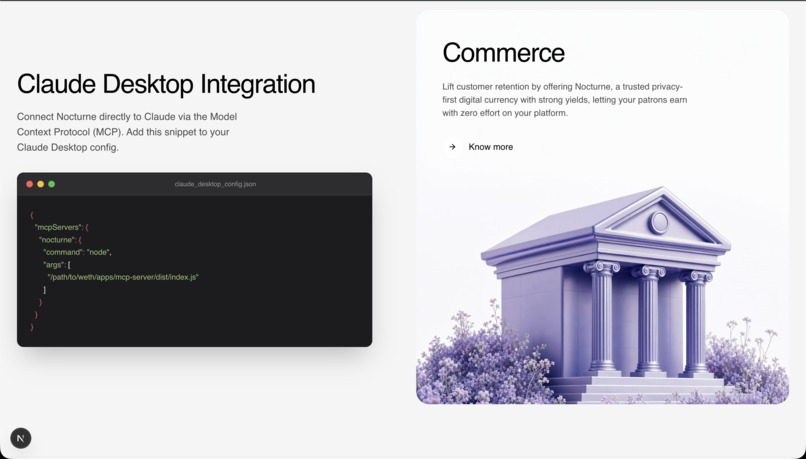Viewport: 806px width, 459px height.
Task: Click the Commerce card heading
Action: pyautogui.click(x=503, y=52)
